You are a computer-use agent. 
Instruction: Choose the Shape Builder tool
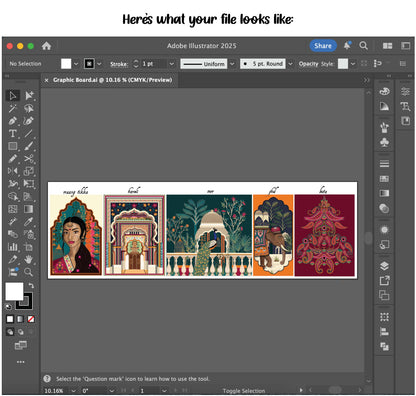pyautogui.click(x=13, y=196)
